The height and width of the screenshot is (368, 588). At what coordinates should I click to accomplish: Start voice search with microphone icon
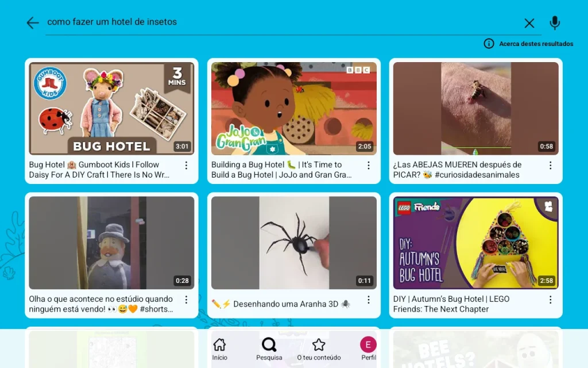(555, 23)
